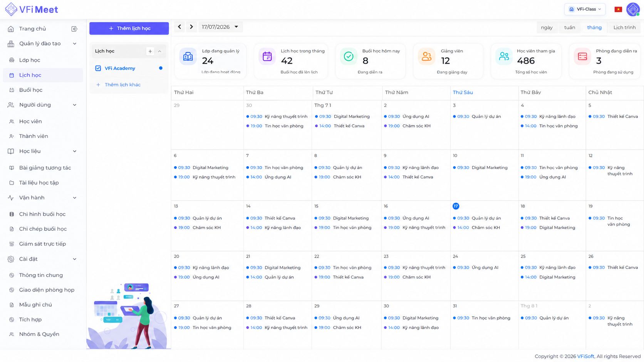Viewport: 644px width, 362px height.
Task: Open the 17/07/2026 date dropdown
Action: tap(221, 27)
